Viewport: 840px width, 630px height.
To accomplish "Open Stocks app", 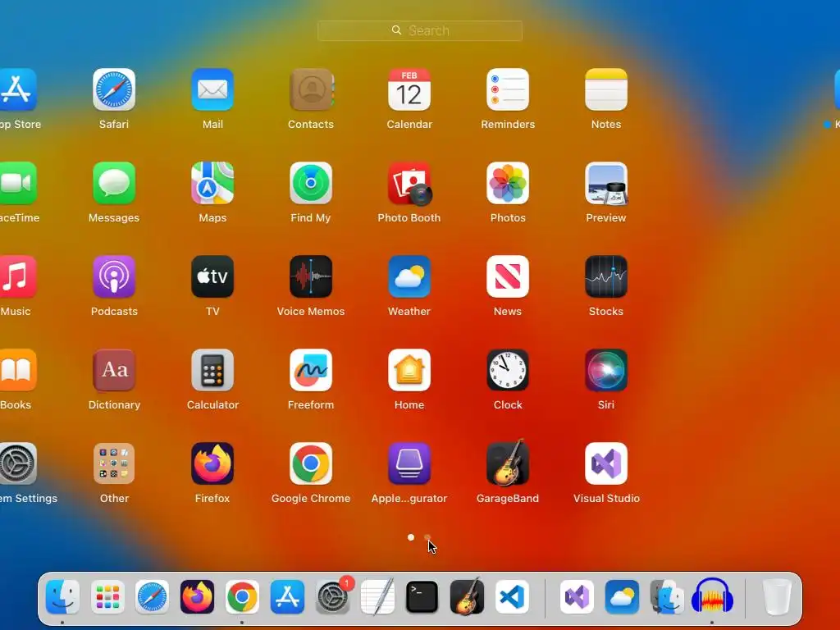I will tap(606, 276).
